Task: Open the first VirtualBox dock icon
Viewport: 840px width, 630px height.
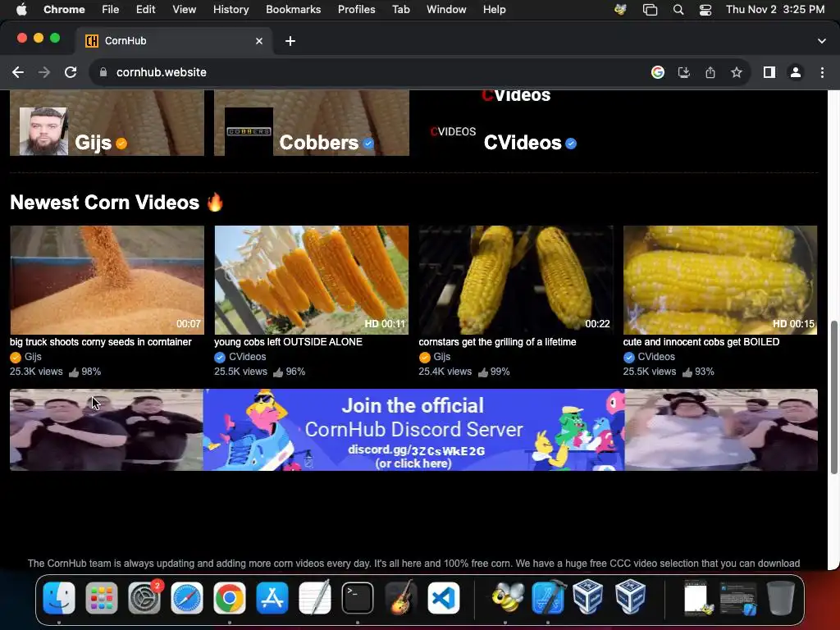Action: (587, 598)
